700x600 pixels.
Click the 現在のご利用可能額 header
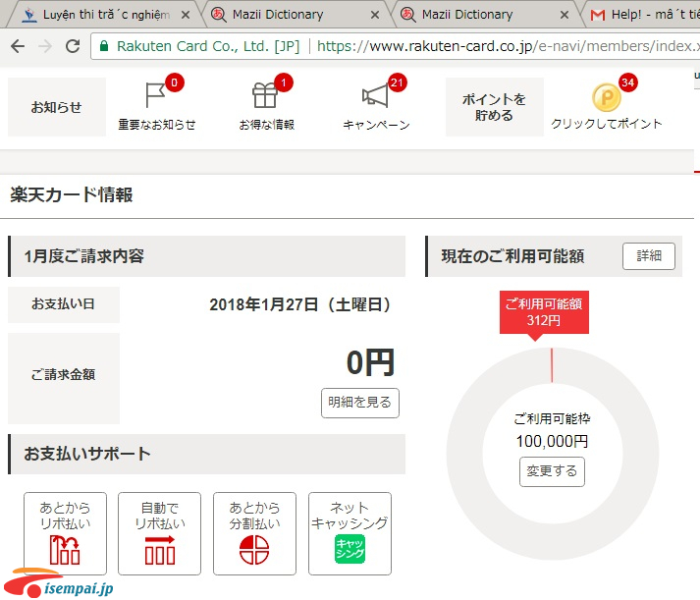click(512, 256)
